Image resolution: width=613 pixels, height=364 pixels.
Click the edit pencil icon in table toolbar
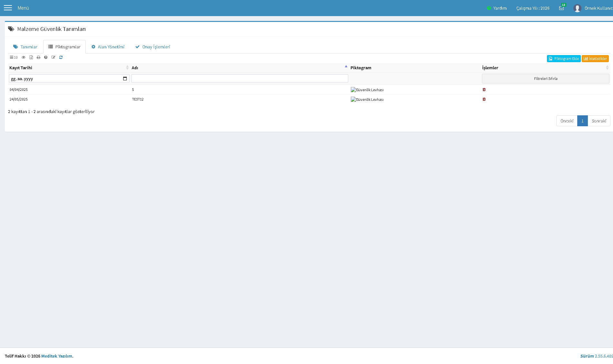click(53, 57)
